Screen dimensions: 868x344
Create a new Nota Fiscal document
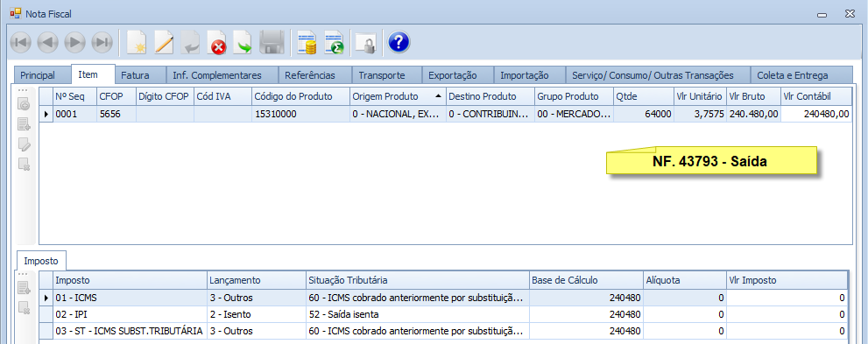pos(136,43)
